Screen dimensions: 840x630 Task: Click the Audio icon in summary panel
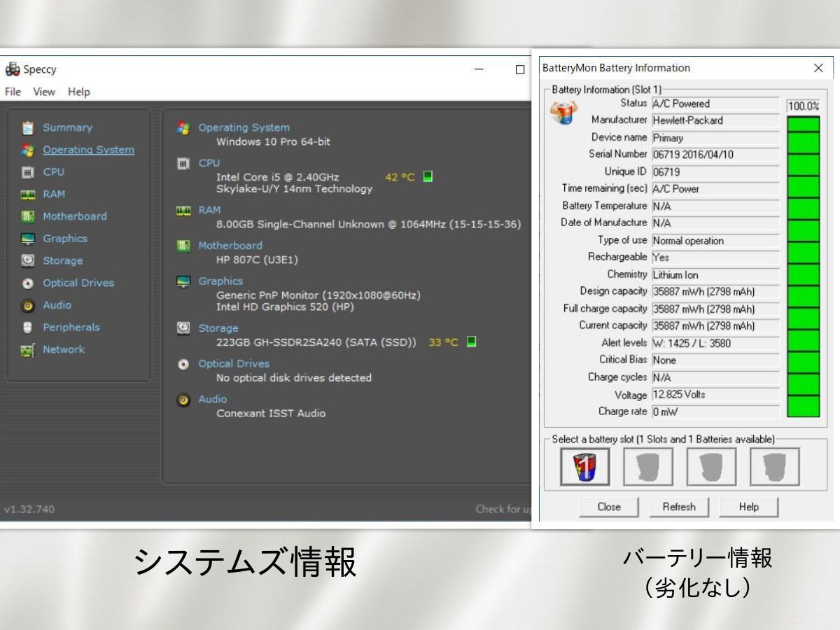pos(183,400)
